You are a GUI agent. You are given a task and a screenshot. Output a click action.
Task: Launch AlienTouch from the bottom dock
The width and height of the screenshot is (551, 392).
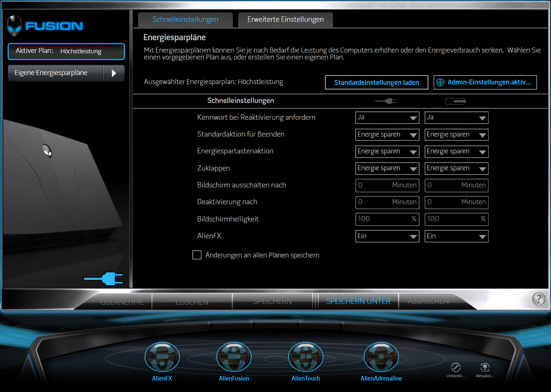(x=306, y=357)
